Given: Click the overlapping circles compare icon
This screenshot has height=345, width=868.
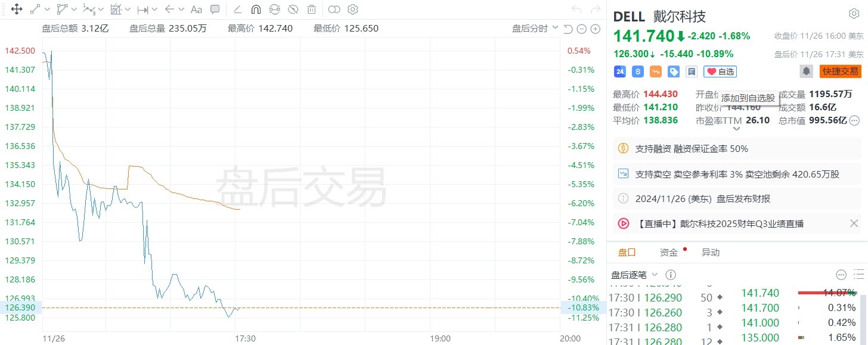Looking at the screenshot, I should tap(334, 10).
